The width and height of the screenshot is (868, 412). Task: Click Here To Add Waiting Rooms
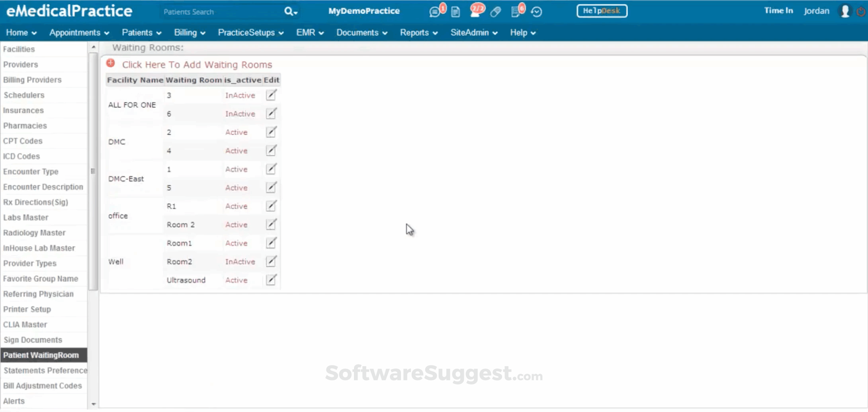tap(197, 65)
